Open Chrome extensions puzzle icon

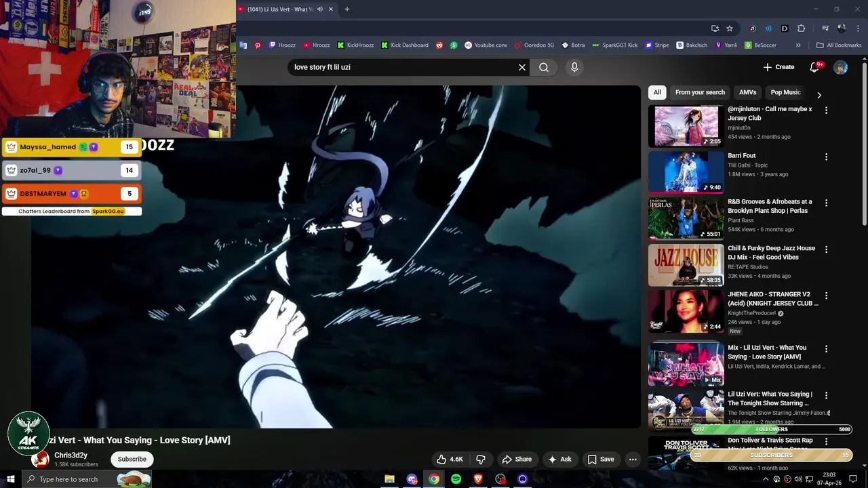[802, 28]
